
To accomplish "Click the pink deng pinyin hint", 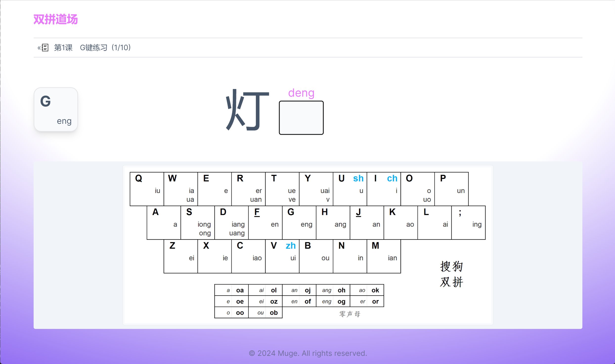I will (x=301, y=93).
